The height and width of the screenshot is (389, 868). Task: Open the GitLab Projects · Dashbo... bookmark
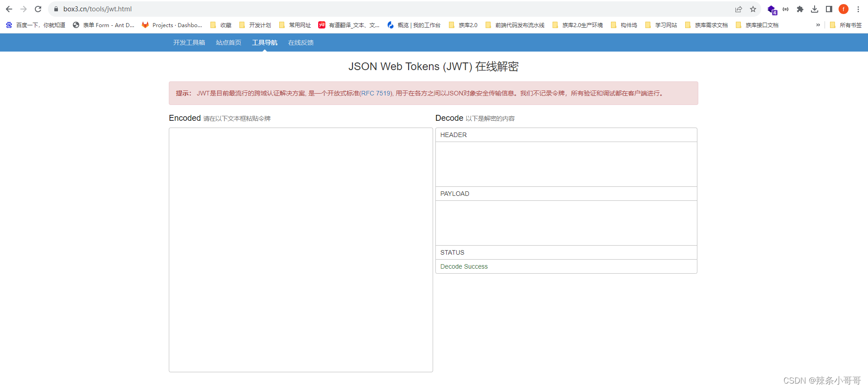pyautogui.click(x=172, y=25)
